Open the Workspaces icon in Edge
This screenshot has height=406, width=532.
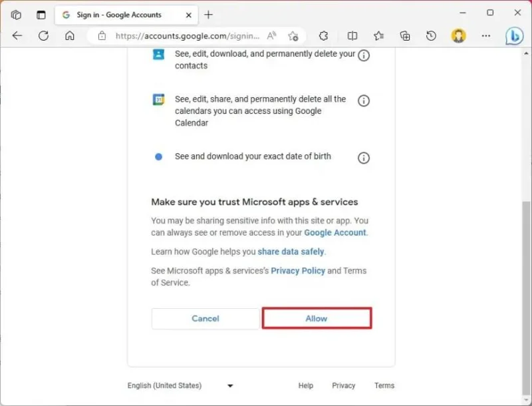[15, 15]
